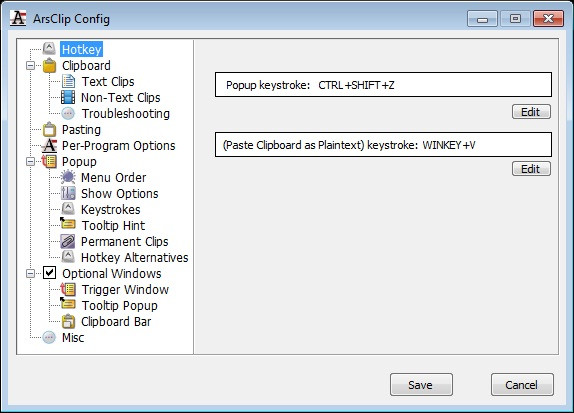Toggle the Optional Windows checkbox
Viewport: 574px width, 413px height.
click(x=49, y=273)
